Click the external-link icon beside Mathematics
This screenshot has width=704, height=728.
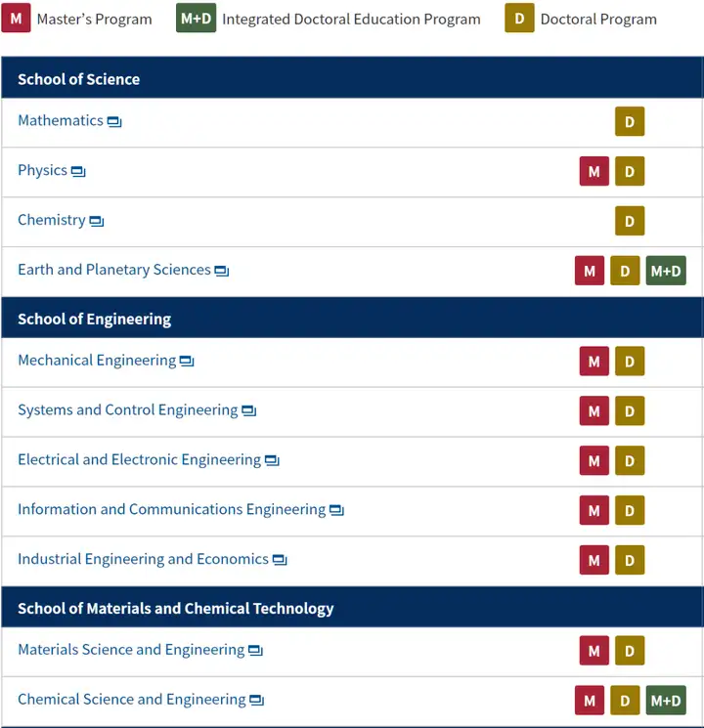pyautogui.click(x=114, y=121)
